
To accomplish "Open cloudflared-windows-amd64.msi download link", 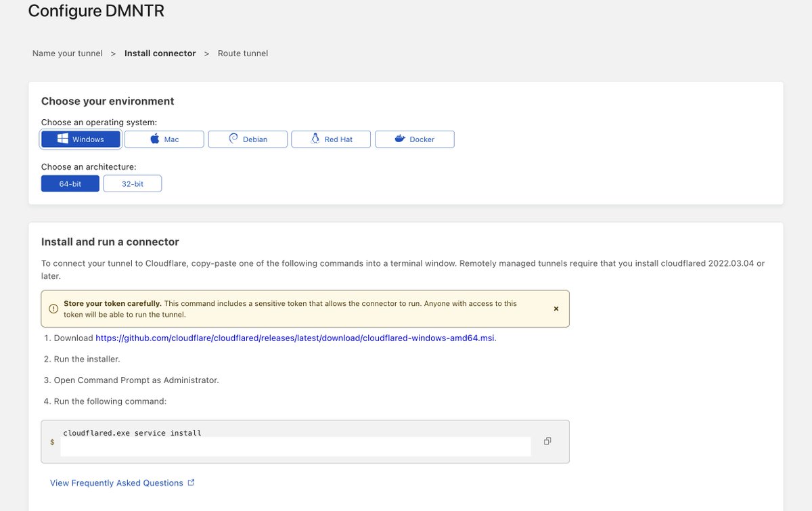I will point(295,338).
